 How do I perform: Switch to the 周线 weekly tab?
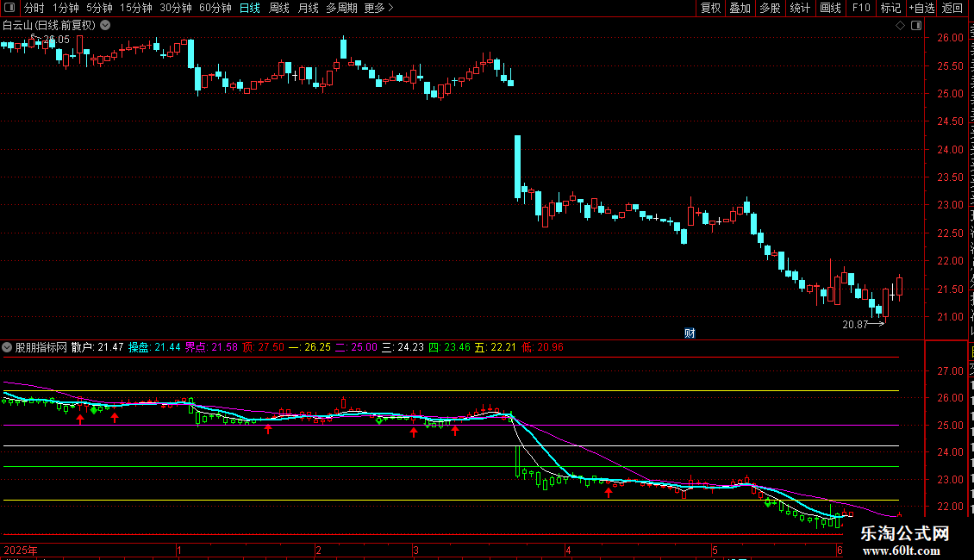279,8
